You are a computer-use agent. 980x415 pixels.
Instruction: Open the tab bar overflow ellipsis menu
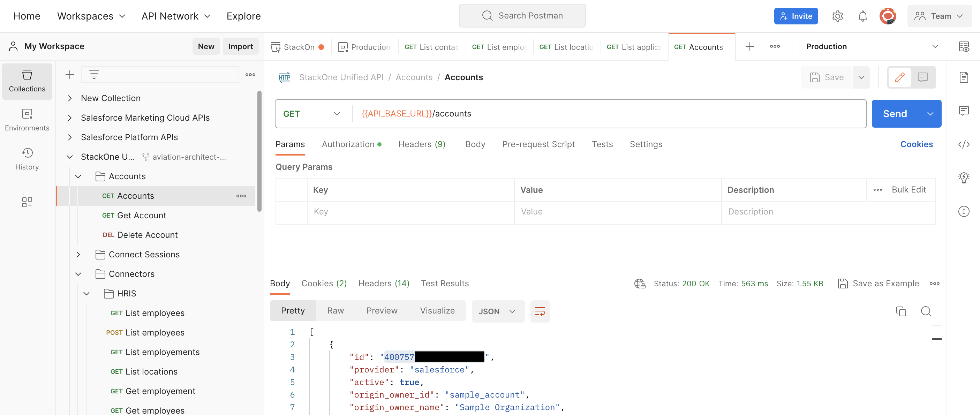pyautogui.click(x=775, y=46)
